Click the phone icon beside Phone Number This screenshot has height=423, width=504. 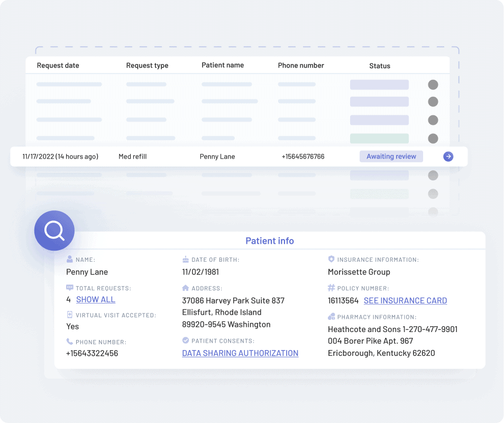click(70, 342)
